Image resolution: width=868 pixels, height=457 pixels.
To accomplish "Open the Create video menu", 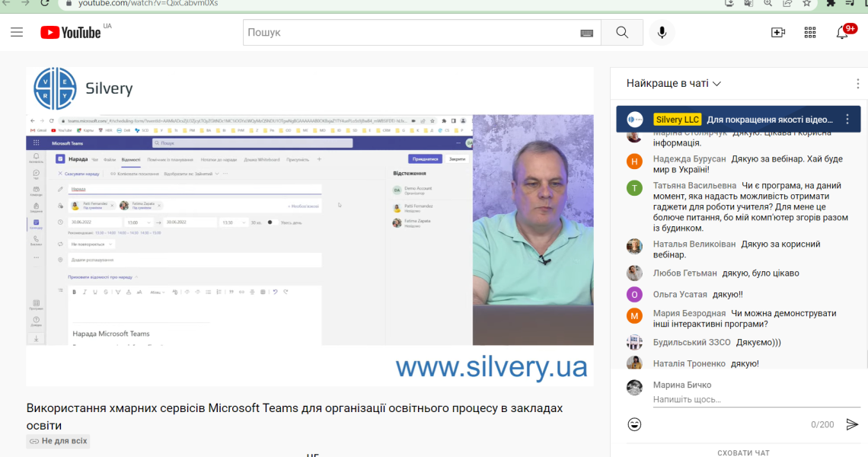I will tap(777, 33).
